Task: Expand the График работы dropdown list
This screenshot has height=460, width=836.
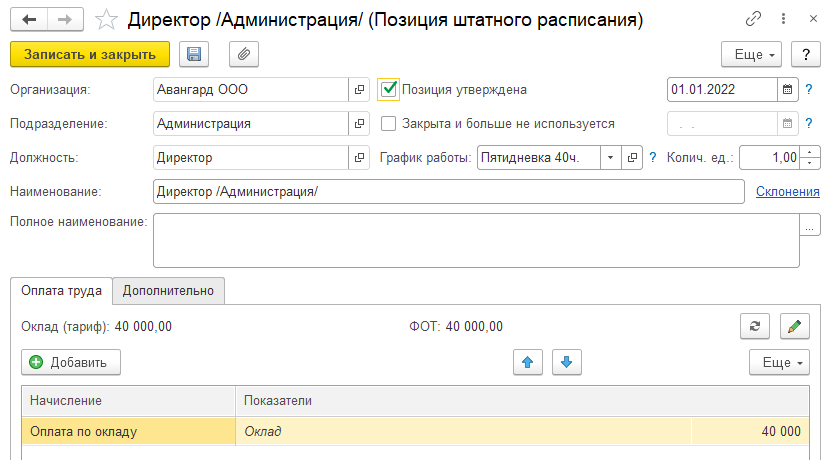Action: tap(609, 158)
